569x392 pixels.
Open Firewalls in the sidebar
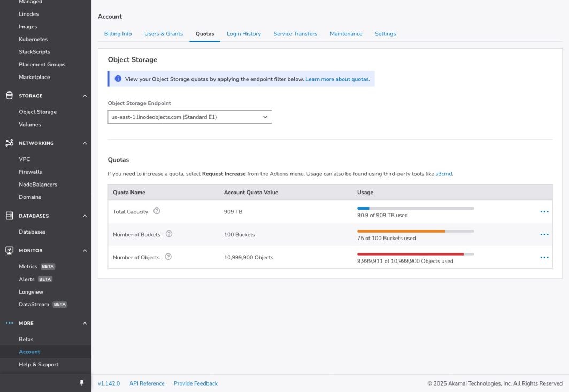30,172
